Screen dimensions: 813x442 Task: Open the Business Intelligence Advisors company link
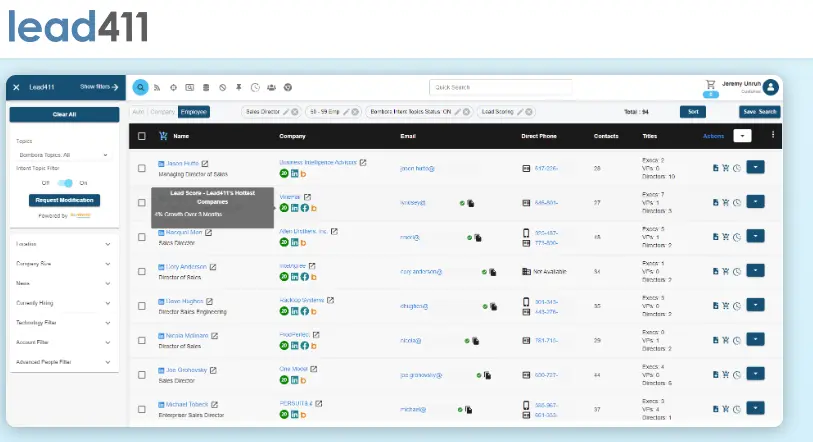(x=318, y=162)
